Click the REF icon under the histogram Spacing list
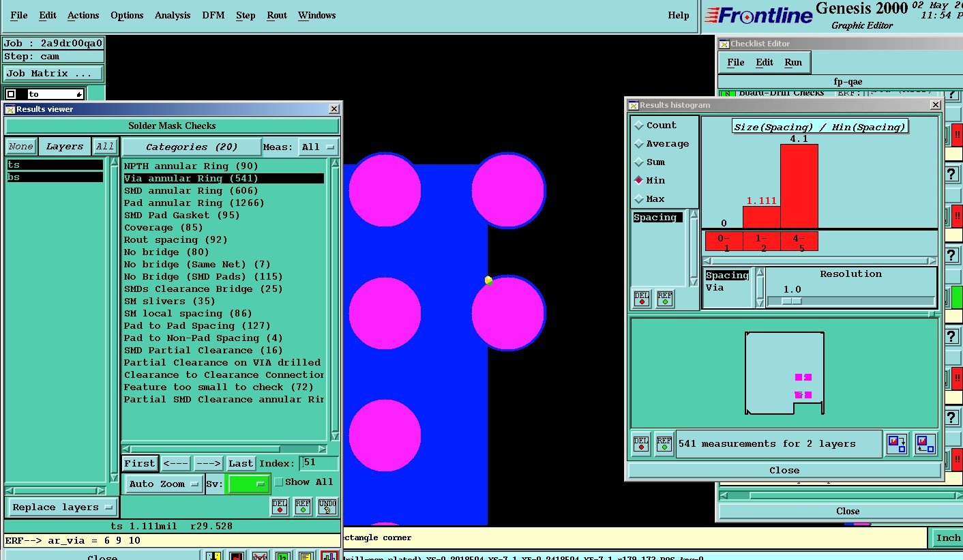The image size is (963, 560). coord(665,299)
